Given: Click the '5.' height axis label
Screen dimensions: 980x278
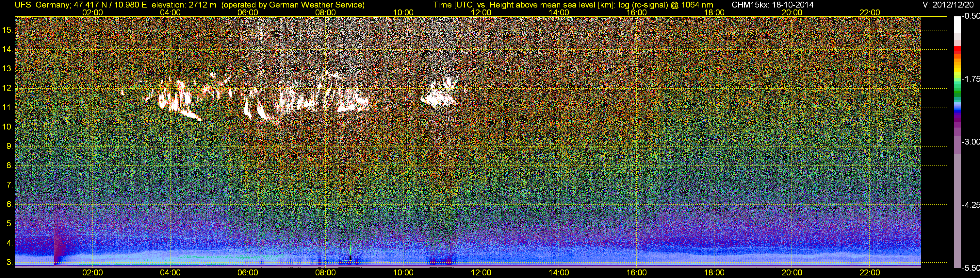Looking at the screenshot, I should [10, 224].
